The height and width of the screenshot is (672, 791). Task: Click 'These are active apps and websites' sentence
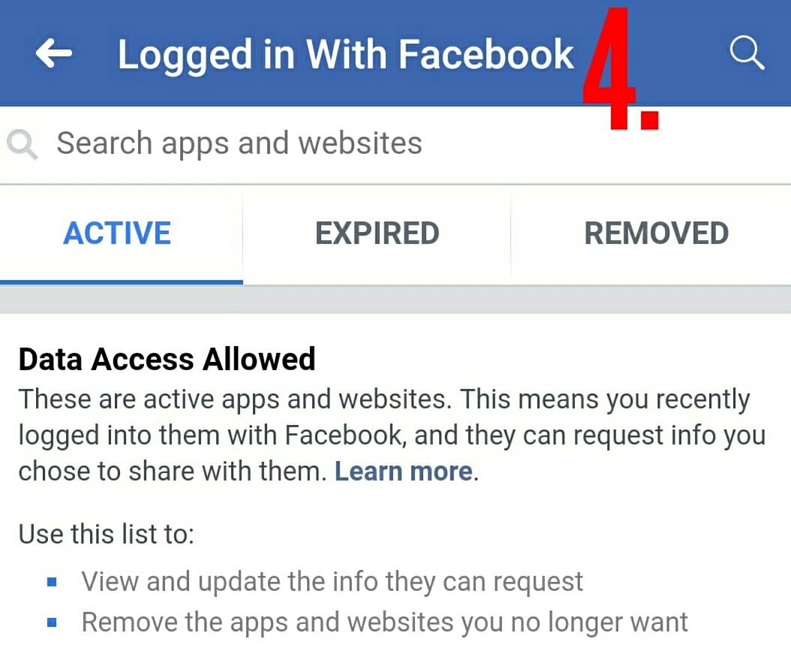coord(235,399)
